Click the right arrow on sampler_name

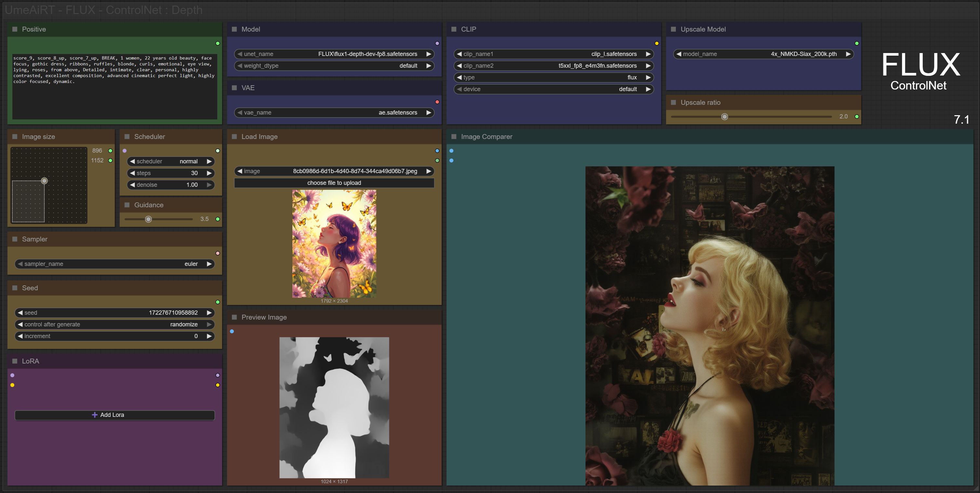(209, 264)
